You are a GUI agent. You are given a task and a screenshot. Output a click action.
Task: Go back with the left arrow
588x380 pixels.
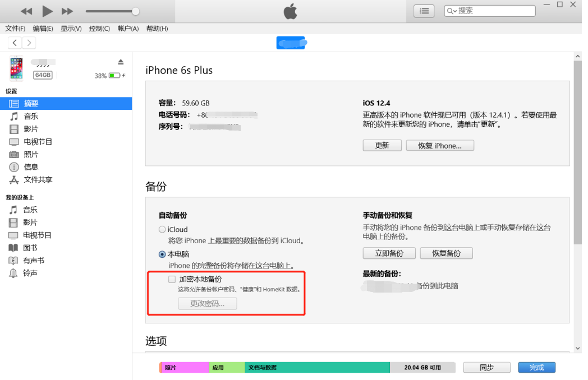(x=15, y=43)
